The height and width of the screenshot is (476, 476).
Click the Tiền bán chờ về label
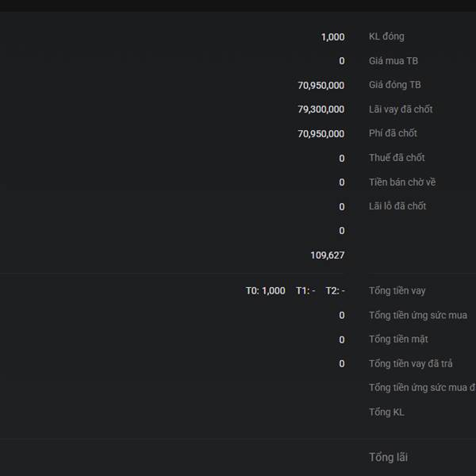[402, 182]
